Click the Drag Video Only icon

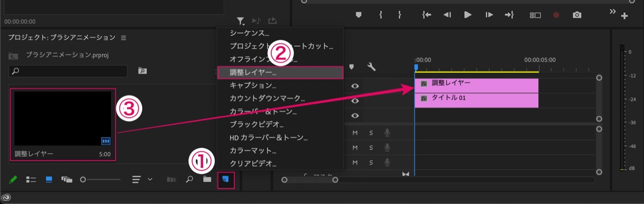pos(273,21)
